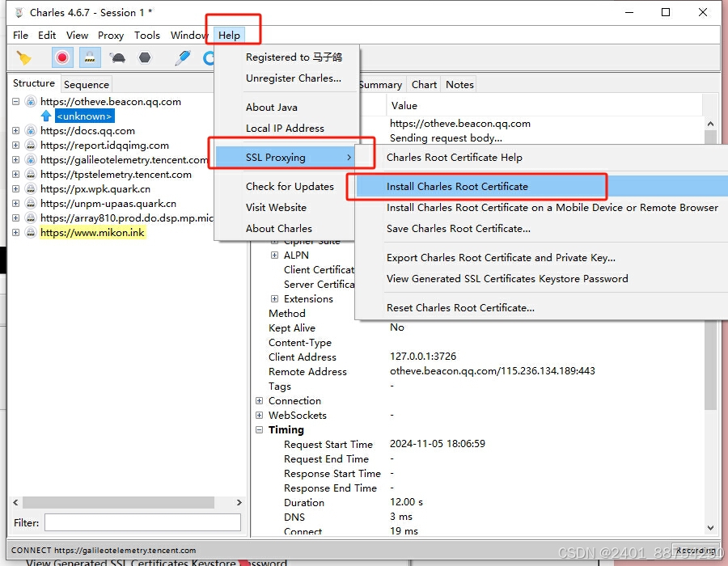This screenshot has height=566, width=728.
Task: Click host icon beside tpstelemetry.tencent.com
Action: 31,175
